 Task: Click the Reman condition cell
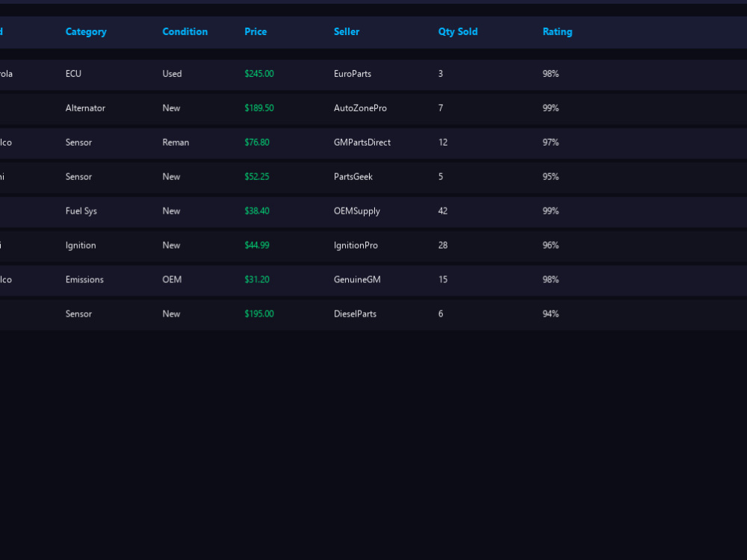(x=176, y=143)
